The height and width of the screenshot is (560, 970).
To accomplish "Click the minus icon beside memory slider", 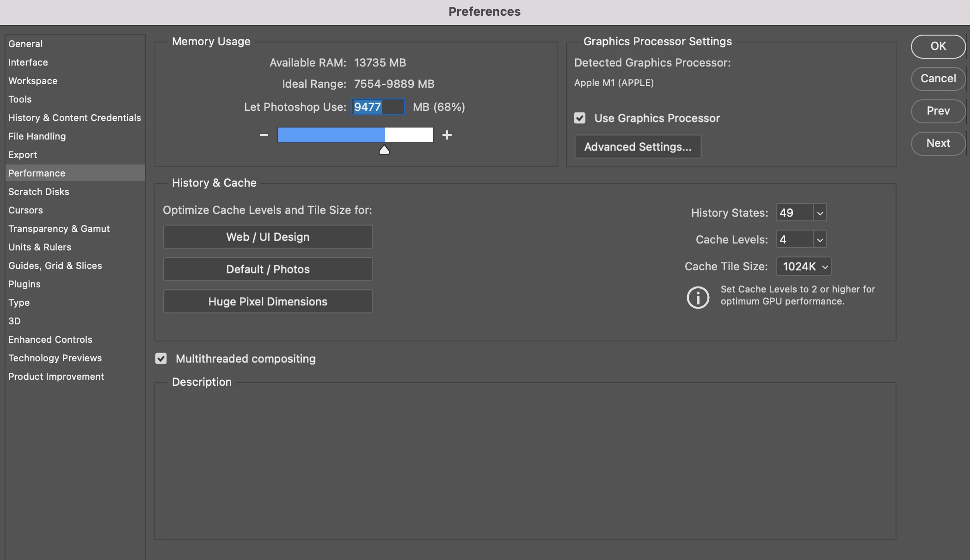I will click(x=264, y=135).
